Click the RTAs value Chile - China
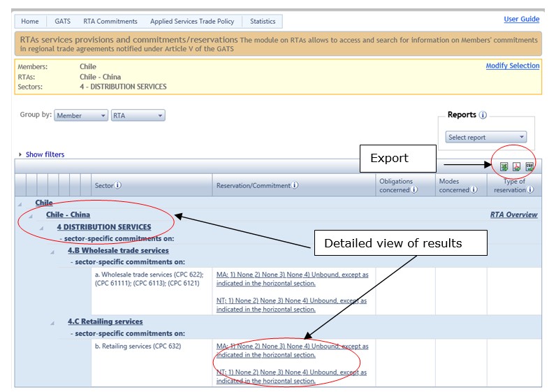Image resolution: width=549 pixels, height=392 pixels. [100, 77]
